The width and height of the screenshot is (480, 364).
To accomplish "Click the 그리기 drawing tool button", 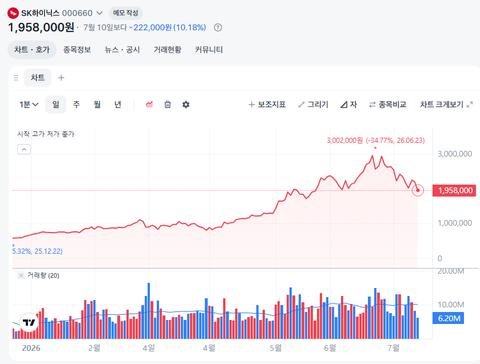I will (x=313, y=105).
